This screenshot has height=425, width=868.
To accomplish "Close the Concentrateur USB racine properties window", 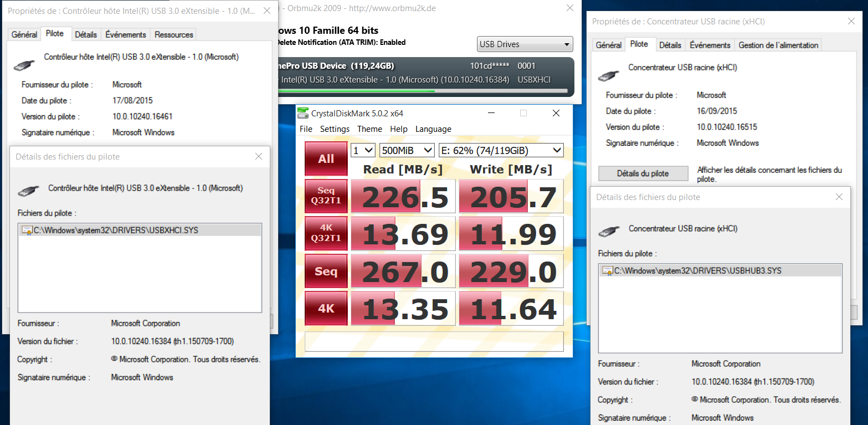I will point(851,21).
